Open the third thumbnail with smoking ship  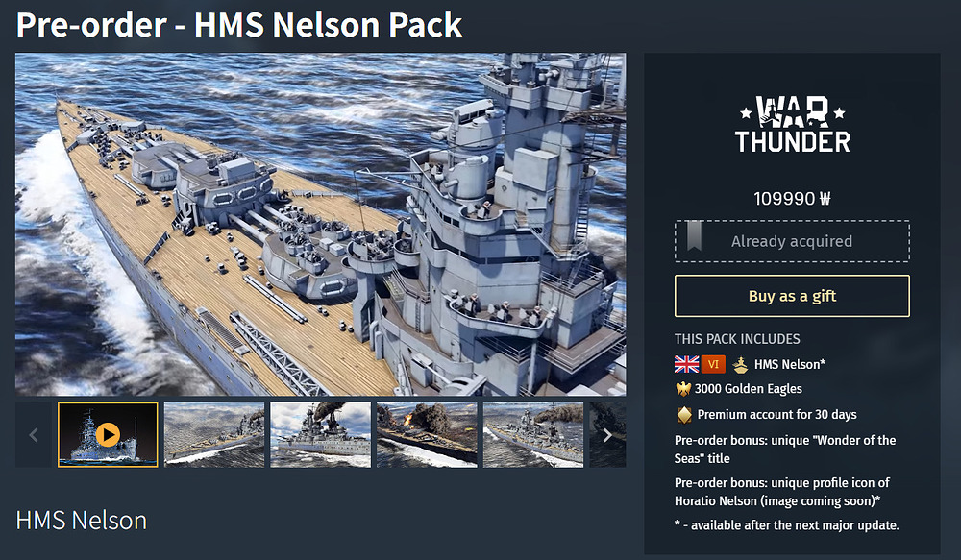(321, 435)
